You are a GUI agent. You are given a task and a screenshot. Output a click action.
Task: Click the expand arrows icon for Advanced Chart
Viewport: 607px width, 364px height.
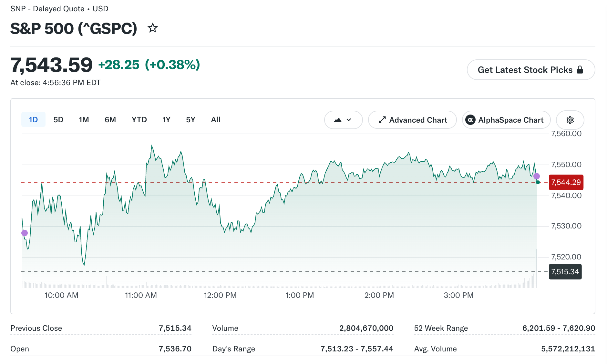pos(382,120)
